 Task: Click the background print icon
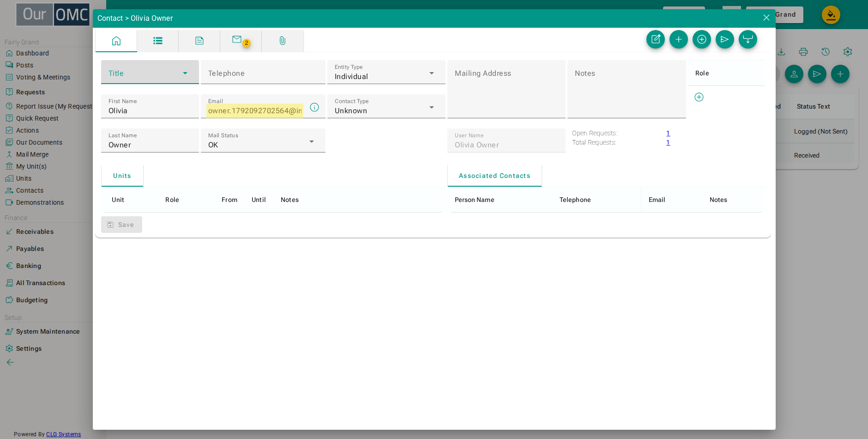click(x=803, y=52)
